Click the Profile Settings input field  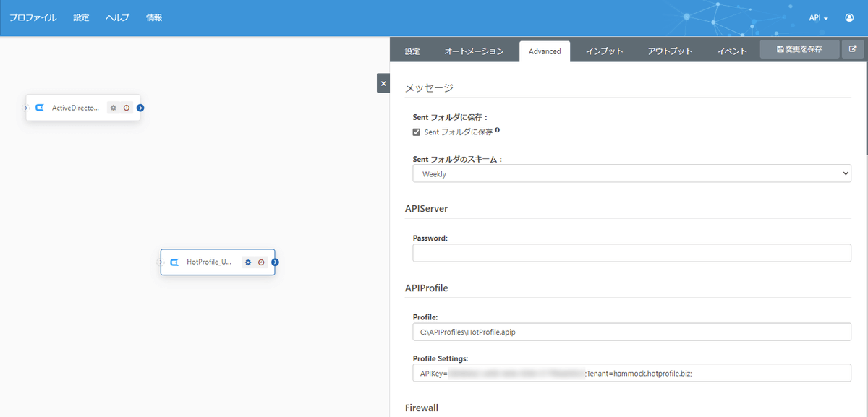pos(632,373)
